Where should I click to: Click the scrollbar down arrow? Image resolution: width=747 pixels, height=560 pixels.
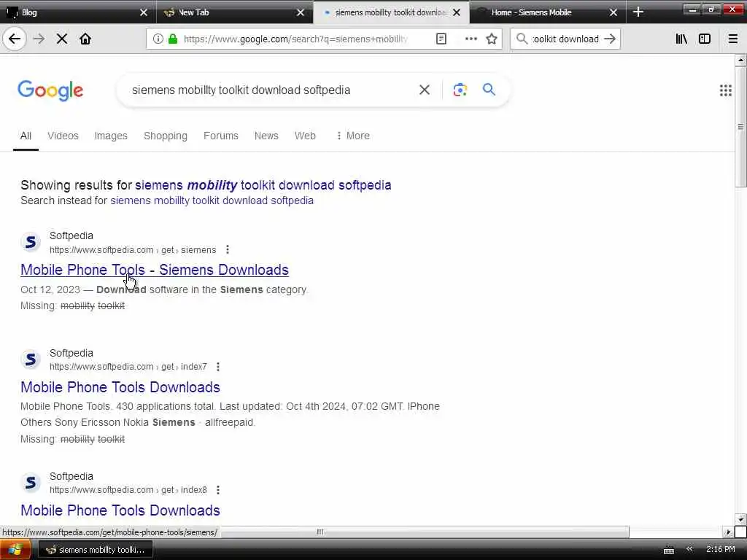[740, 519]
